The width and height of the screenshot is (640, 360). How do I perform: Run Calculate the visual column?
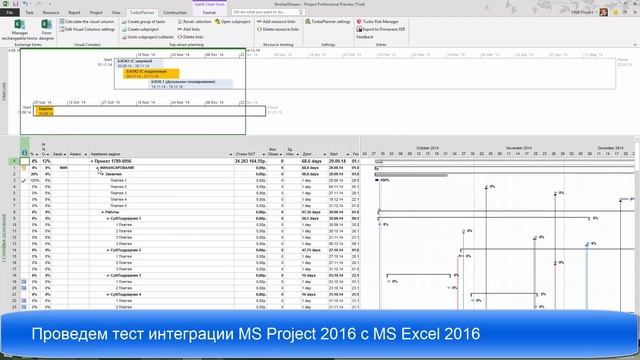tap(87, 21)
